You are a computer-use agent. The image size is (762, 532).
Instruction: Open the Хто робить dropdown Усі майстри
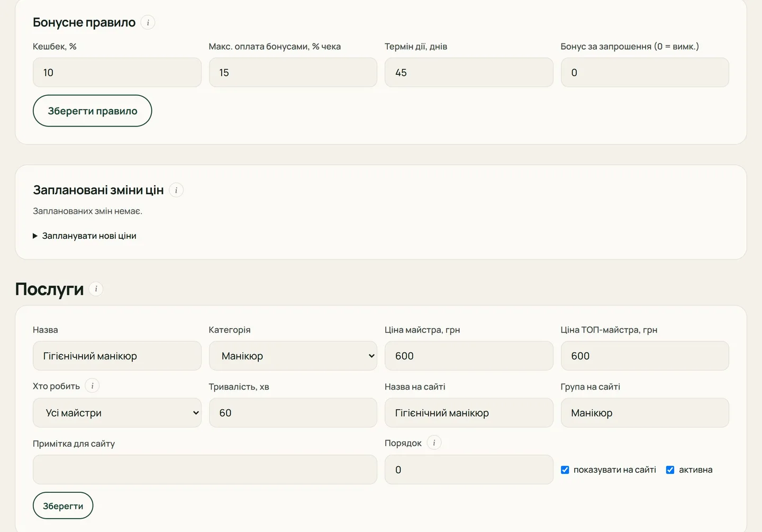tap(117, 413)
